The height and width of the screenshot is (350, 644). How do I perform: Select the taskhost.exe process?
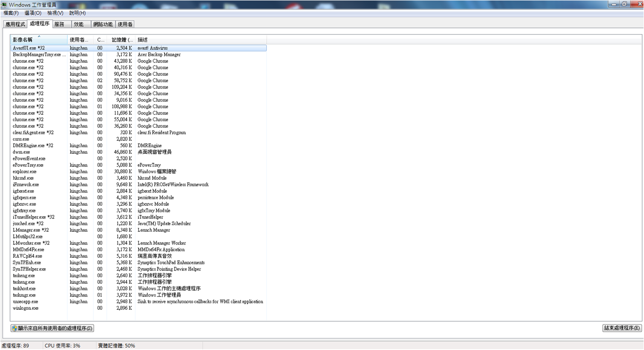coord(139,289)
